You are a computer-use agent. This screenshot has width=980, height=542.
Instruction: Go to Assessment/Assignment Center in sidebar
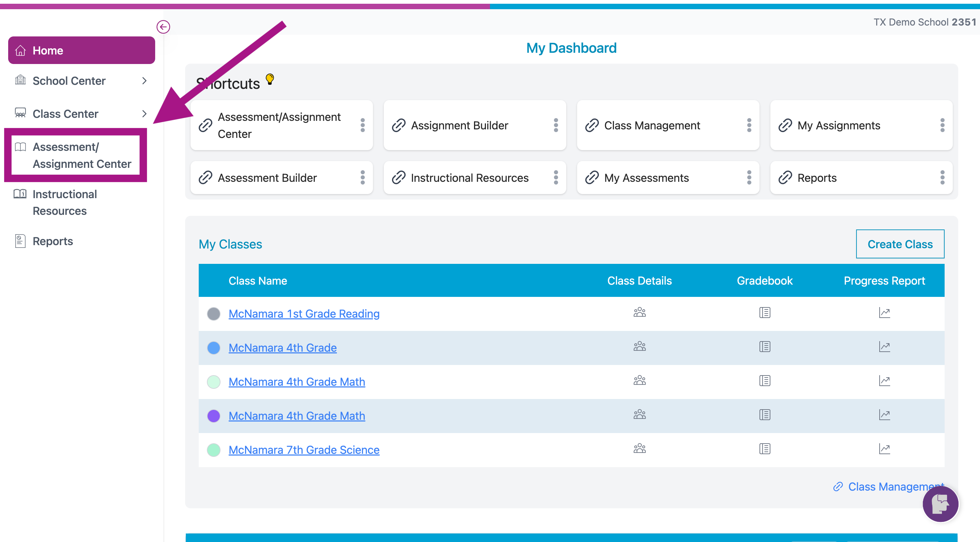(81, 155)
